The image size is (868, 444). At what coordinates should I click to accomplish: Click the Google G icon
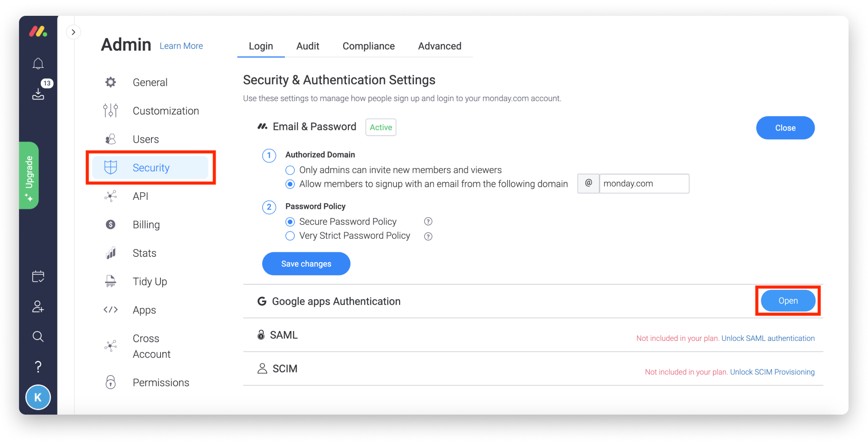click(x=262, y=301)
